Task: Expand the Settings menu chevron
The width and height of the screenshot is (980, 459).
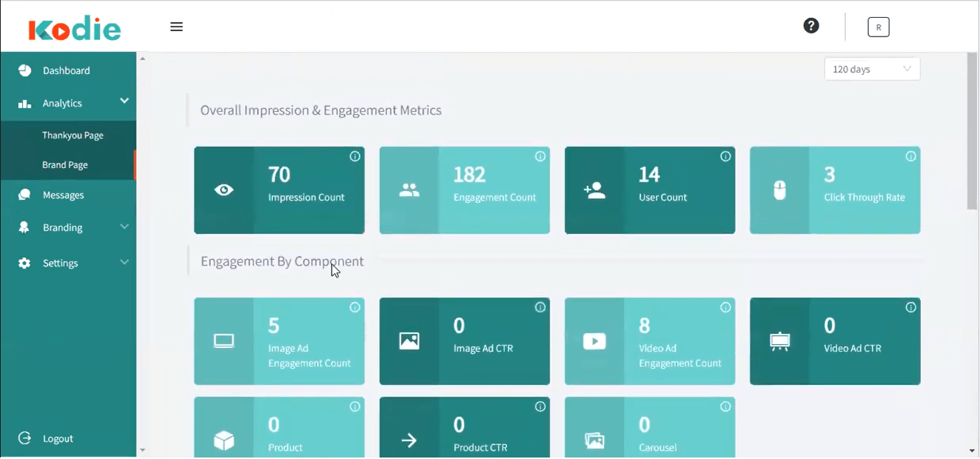Action: click(124, 262)
